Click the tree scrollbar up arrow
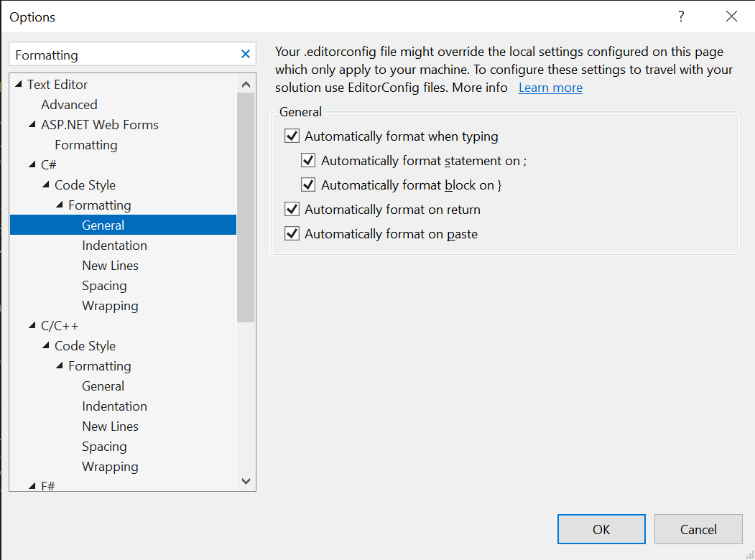 (x=246, y=84)
